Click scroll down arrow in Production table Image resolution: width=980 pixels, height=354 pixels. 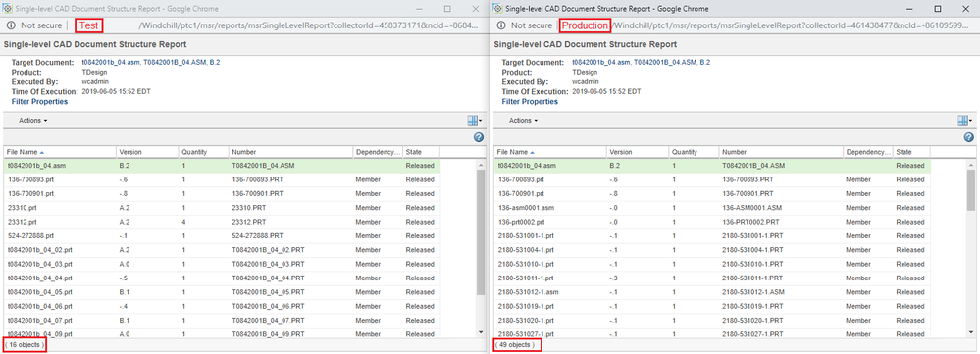(970, 332)
